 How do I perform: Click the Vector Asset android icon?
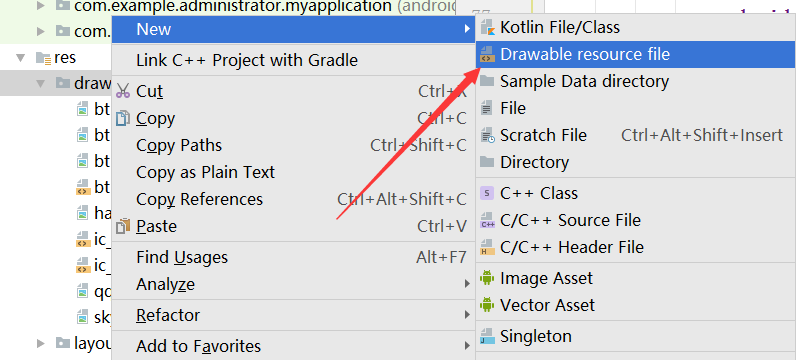pos(487,305)
